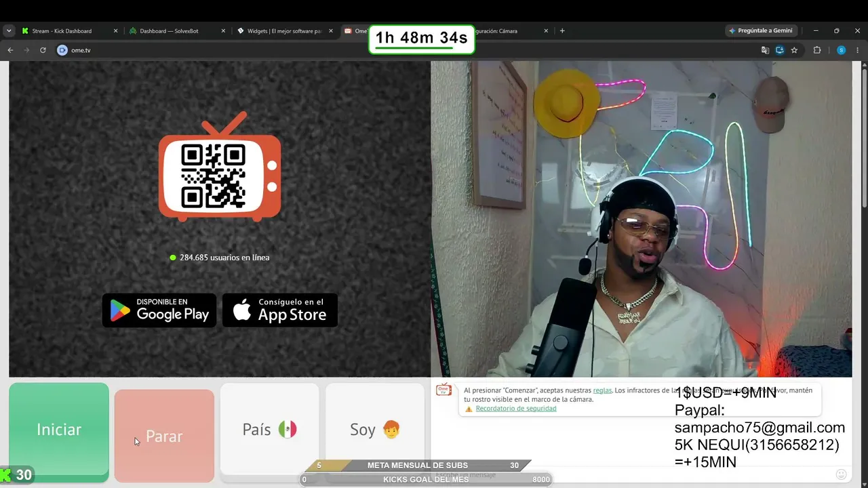
Task: Open the Chrome profile avatar
Action: pyautogui.click(x=841, y=50)
